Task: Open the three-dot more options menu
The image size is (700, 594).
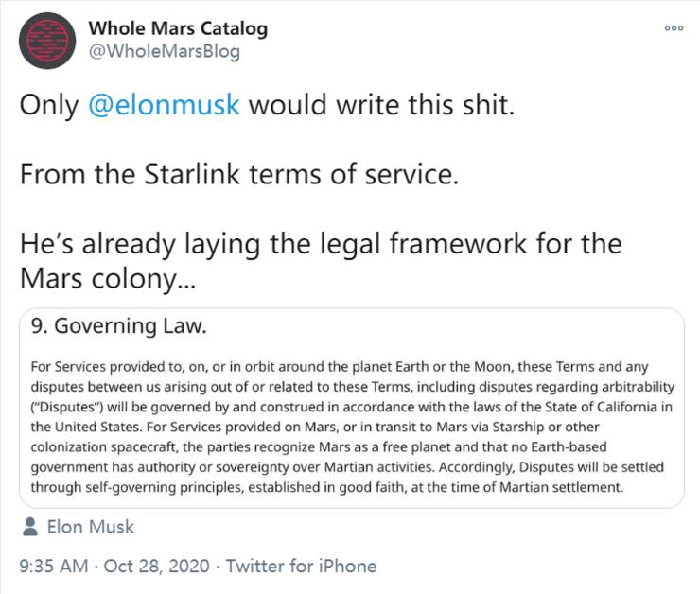Action: coord(674,29)
